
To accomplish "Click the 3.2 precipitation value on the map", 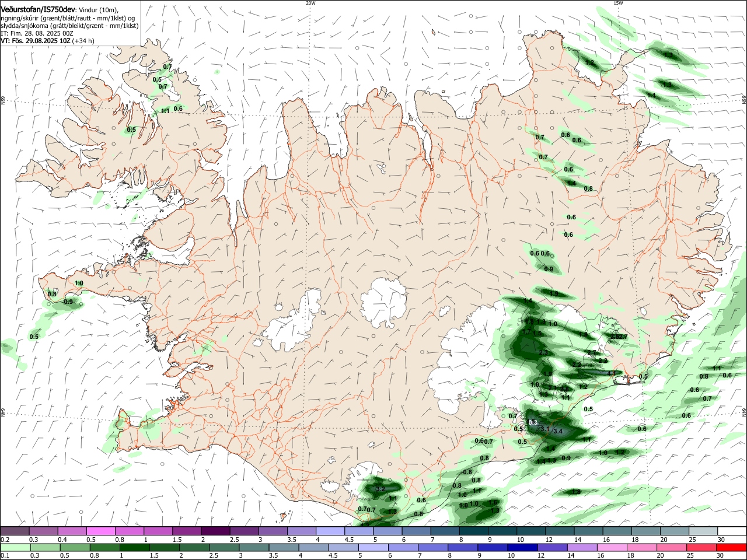I will tap(381, 489).
